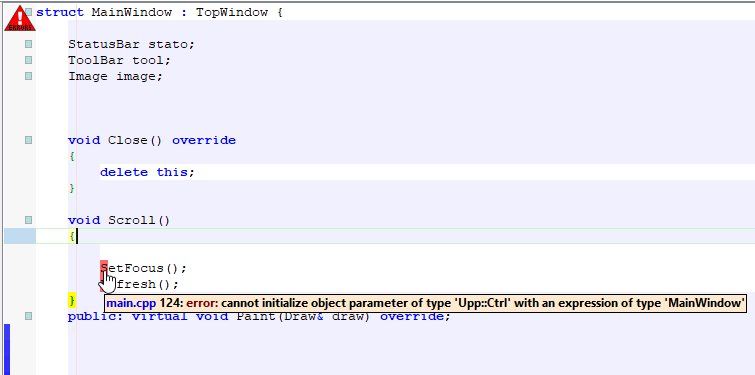Place cursor after opening brace of Scroll()

[x=77, y=236]
